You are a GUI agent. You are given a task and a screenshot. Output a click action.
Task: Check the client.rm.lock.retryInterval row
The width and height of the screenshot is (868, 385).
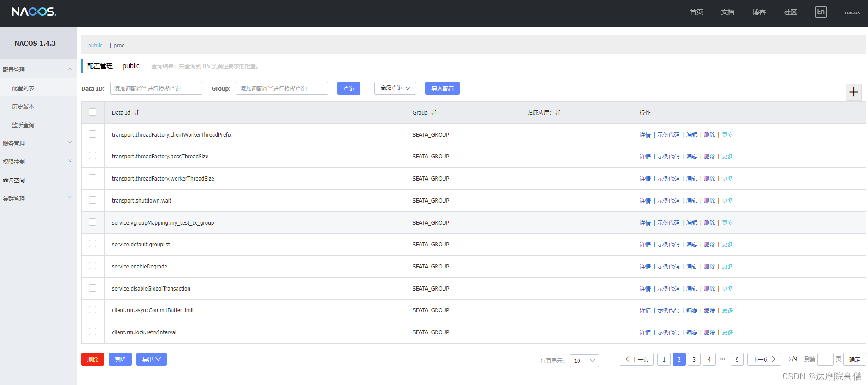tap(93, 332)
